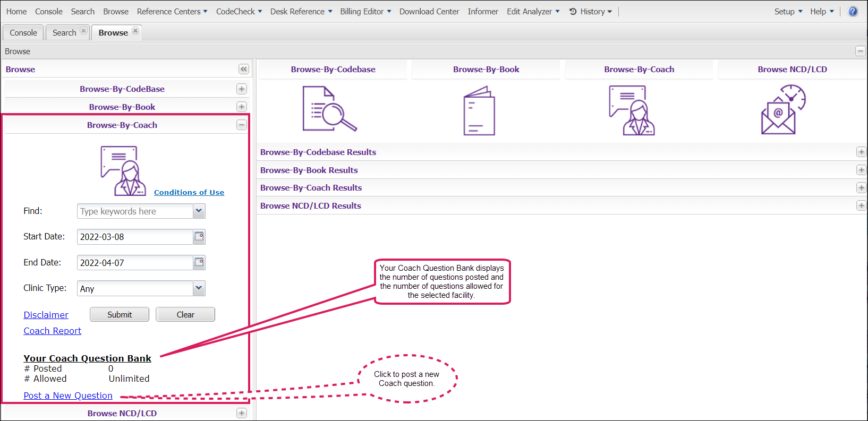Image resolution: width=868 pixels, height=421 pixels.
Task: Open the End Date calendar picker
Action: pos(199,262)
